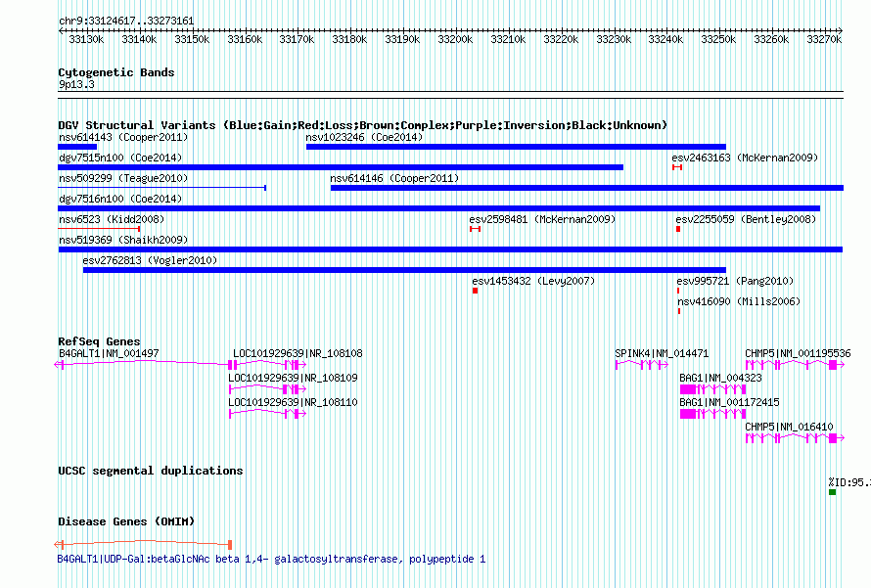The width and height of the screenshot is (871, 588).
Task: Click the esv2762813 (Vogler2010) variant label
Action: 150,260
